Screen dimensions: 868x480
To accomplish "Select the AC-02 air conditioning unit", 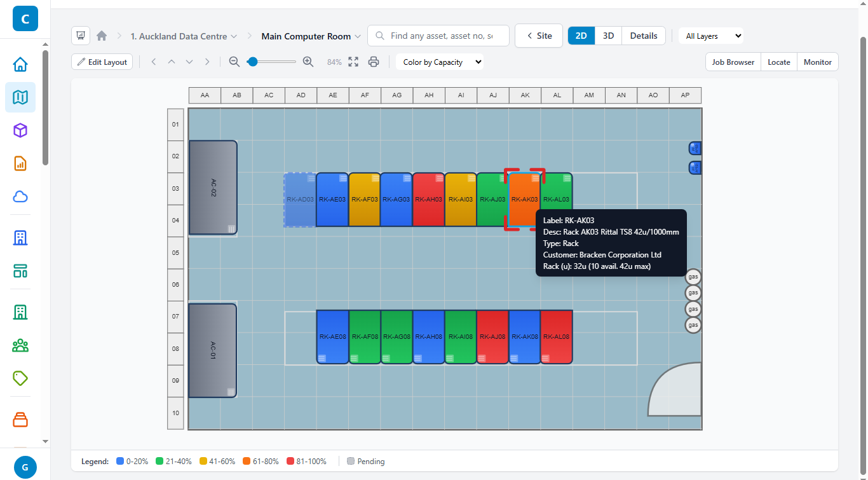I will (x=213, y=188).
